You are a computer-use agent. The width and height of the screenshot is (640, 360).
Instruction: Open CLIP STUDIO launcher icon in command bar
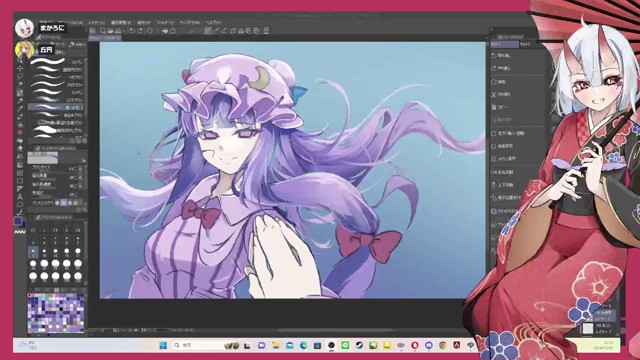pos(93,31)
